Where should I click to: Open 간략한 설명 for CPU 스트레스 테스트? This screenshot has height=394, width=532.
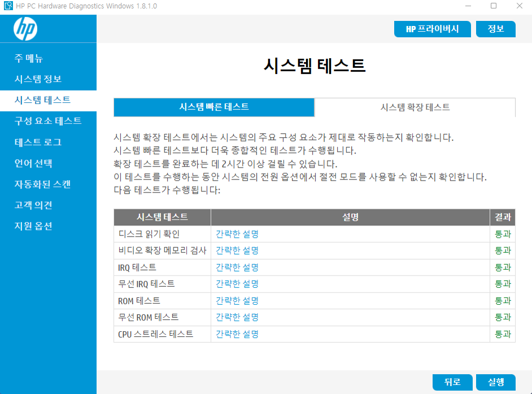pos(237,334)
